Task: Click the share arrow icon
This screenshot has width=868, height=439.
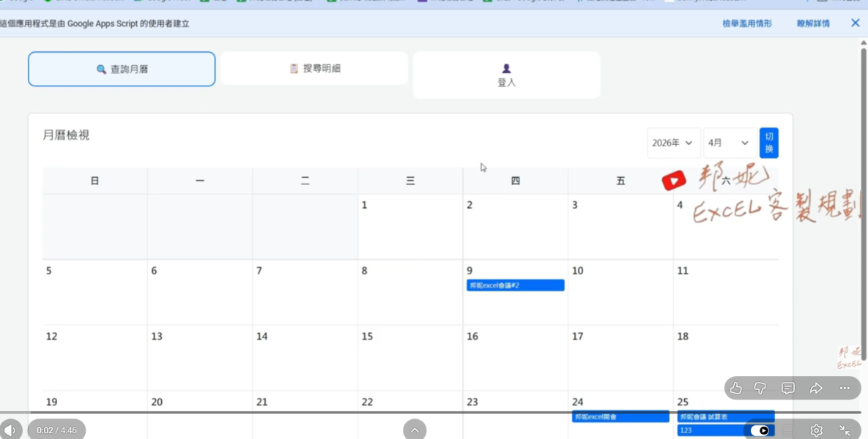Action: tap(817, 388)
